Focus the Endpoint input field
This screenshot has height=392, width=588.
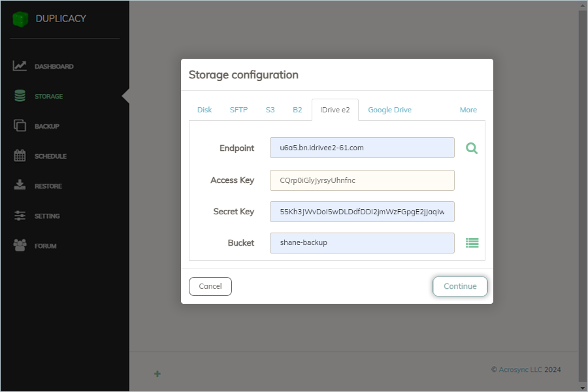pyautogui.click(x=362, y=148)
